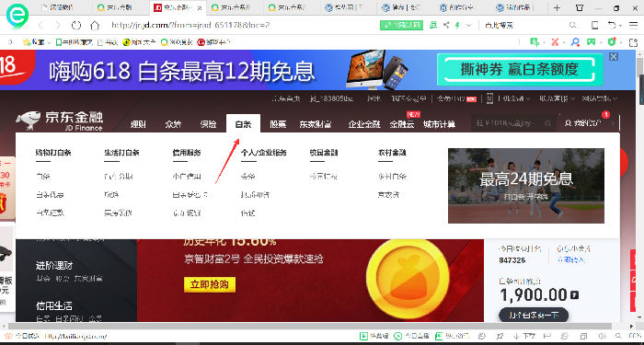This screenshot has height=345, width=644.
Task: Expand the dropdown arrow beside lightning icon
Action: pyautogui.click(x=468, y=26)
